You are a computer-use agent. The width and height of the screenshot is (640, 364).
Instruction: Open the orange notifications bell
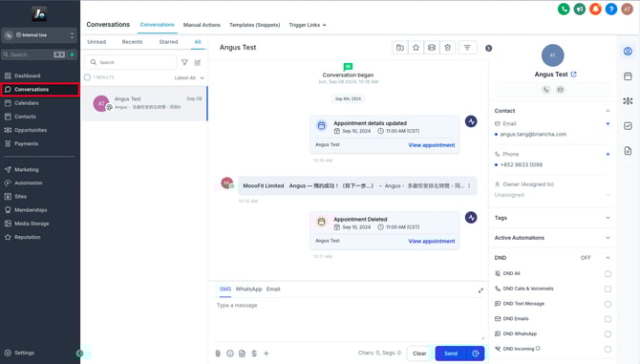click(x=595, y=9)
